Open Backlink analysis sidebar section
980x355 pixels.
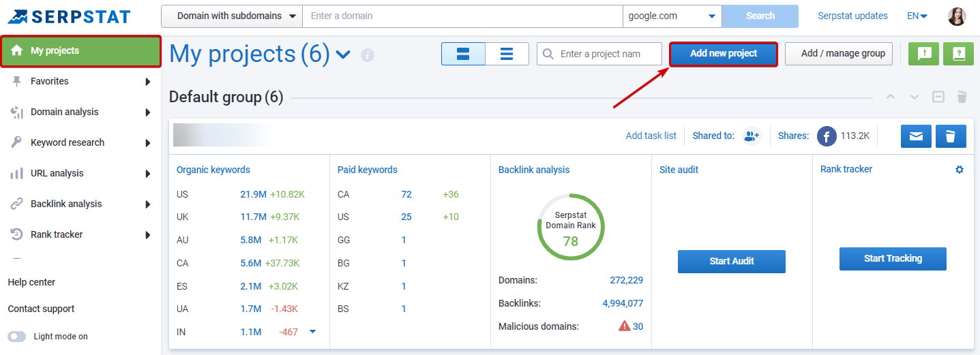pyautogui.click(x=80, y=204)
